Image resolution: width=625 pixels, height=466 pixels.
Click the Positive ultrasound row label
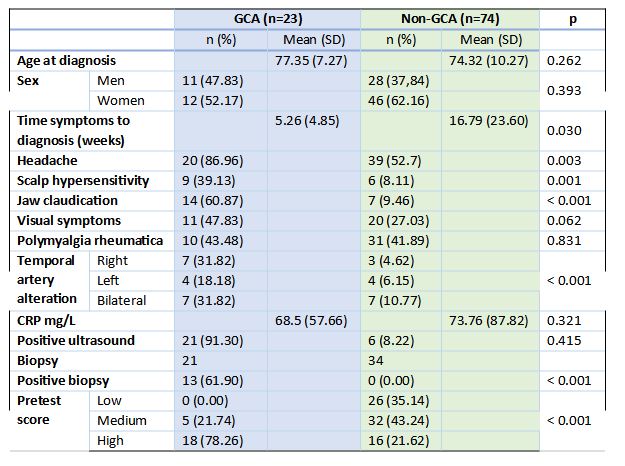click(x=77, y=340)
